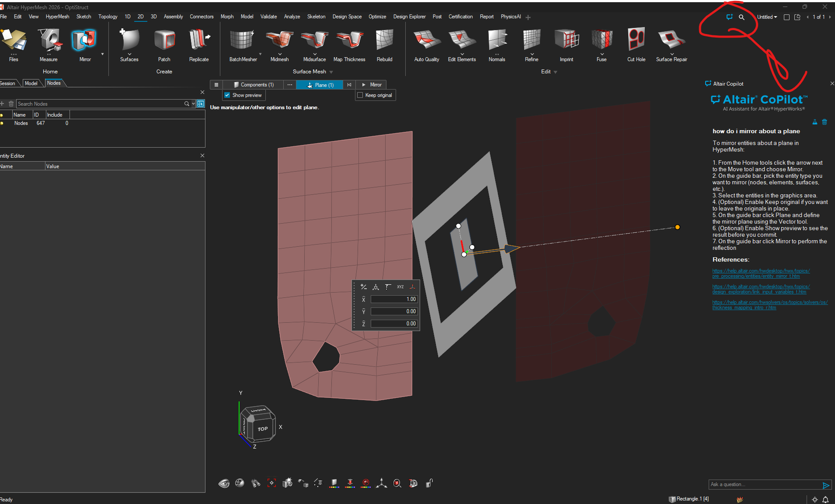Viewport: 835px width, 504px height.
Task: Click the notifications bell icon
Action: click(x=825, y=499)
